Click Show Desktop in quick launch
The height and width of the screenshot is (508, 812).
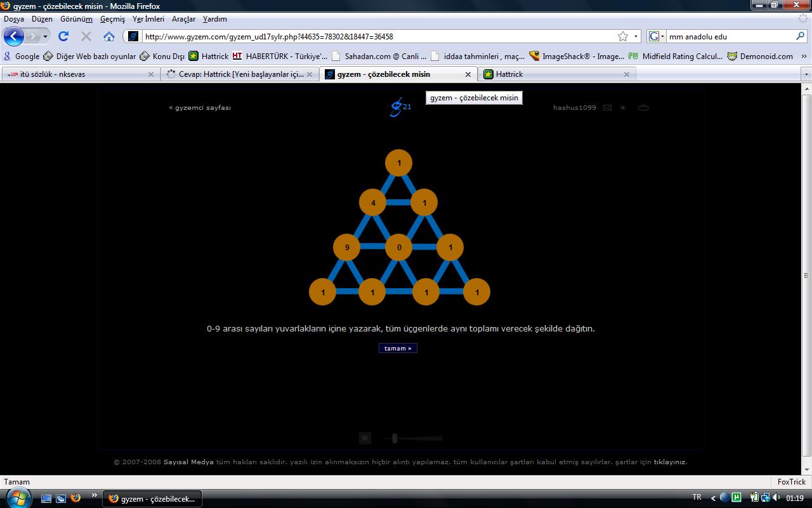point(46,498)
